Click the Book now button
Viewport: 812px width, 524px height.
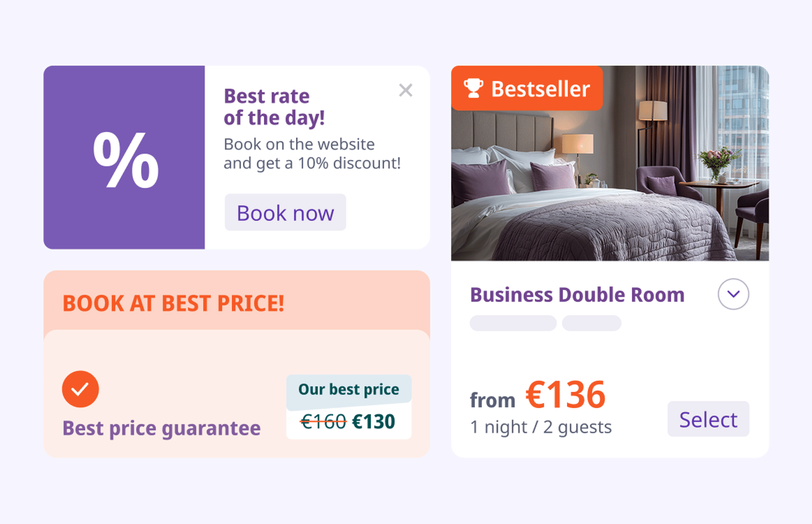[x=285, y=212]
